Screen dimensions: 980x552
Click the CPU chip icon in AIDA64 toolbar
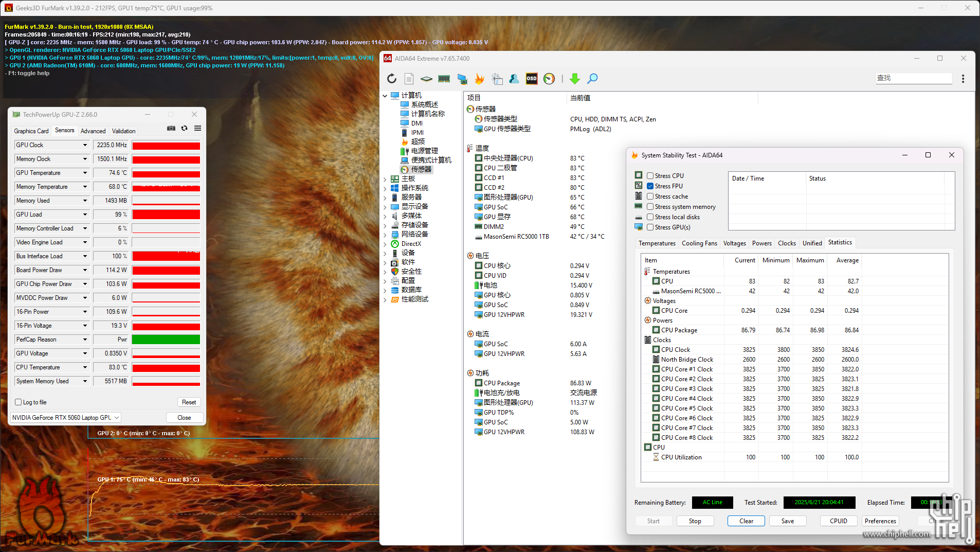tap(426, 79)
